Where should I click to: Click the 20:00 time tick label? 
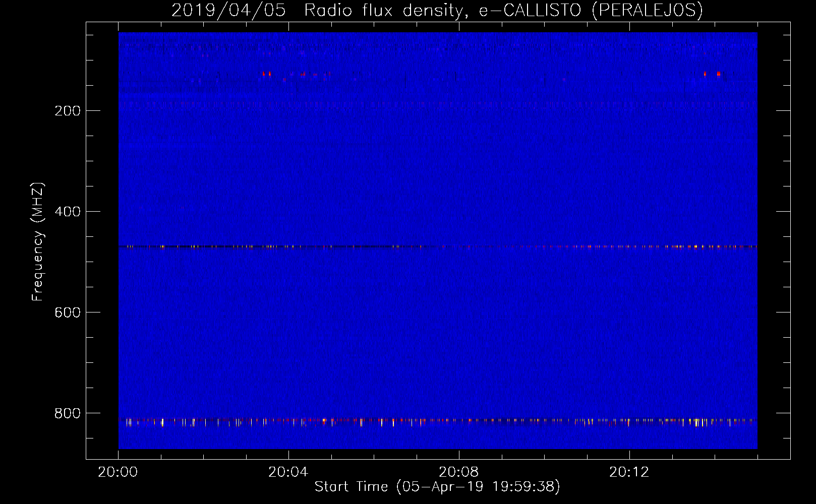click(118, 472)
